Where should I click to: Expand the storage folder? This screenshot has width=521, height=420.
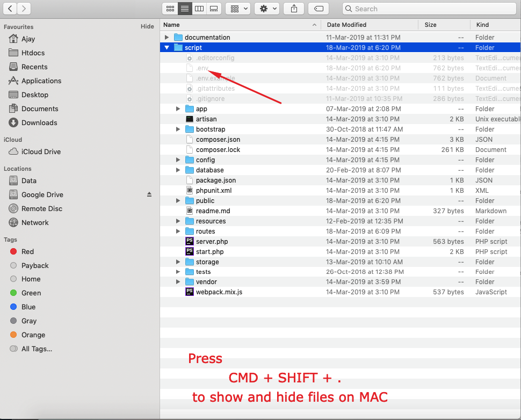[x=178, y=262]
